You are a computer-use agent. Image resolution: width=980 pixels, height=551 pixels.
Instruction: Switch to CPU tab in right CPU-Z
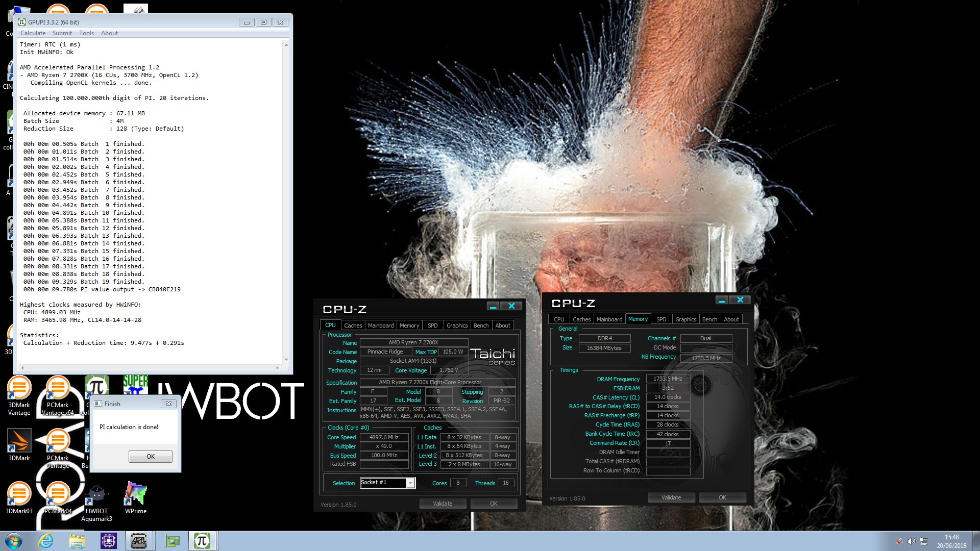point(559,319)
